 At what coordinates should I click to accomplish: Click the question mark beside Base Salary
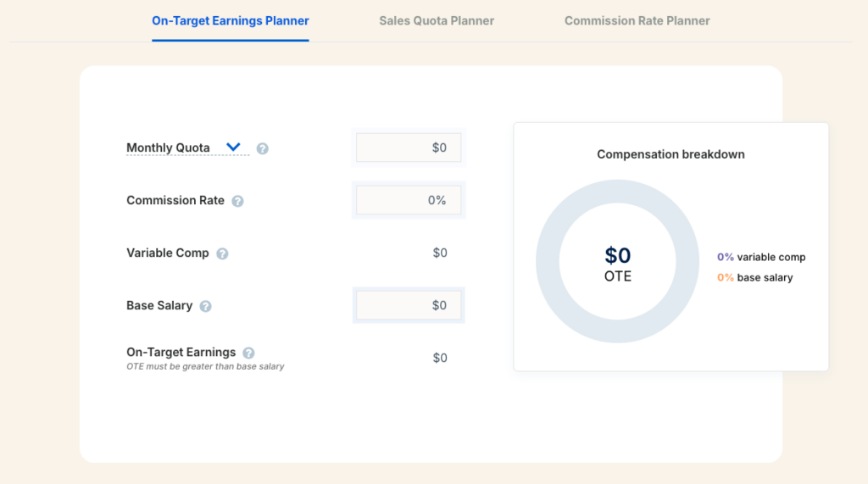(x=205, y=306)
